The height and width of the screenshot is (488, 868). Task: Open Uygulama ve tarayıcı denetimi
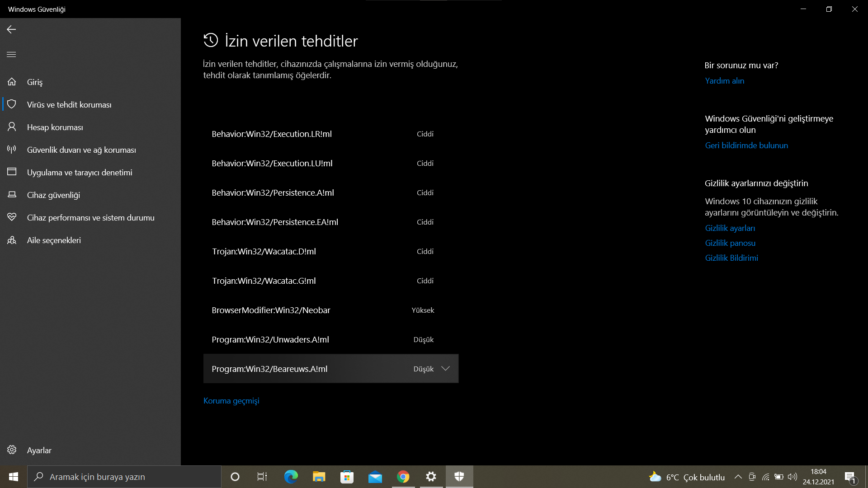[80, 173]
